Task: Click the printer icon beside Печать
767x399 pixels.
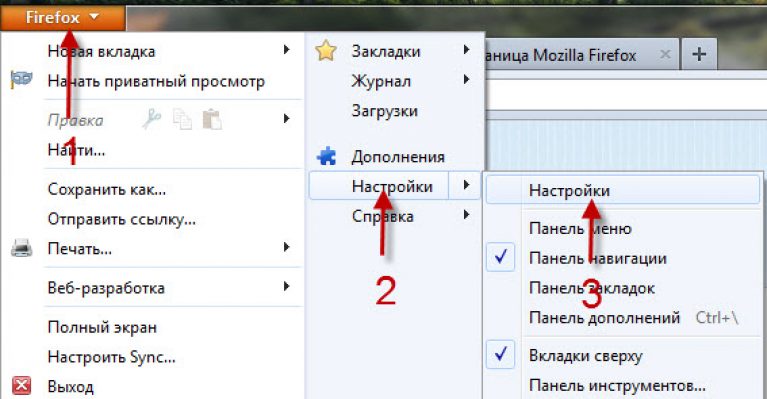Action: [22, 248]
